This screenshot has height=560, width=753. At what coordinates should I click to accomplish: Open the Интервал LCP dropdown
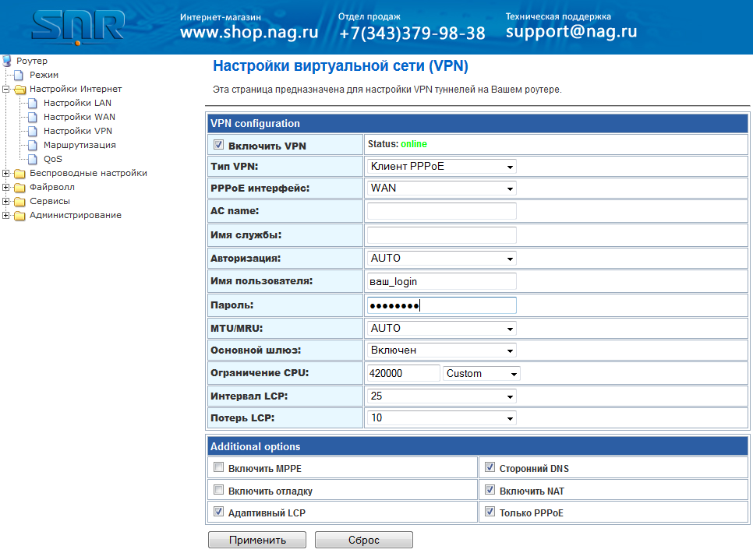point(442,396)
